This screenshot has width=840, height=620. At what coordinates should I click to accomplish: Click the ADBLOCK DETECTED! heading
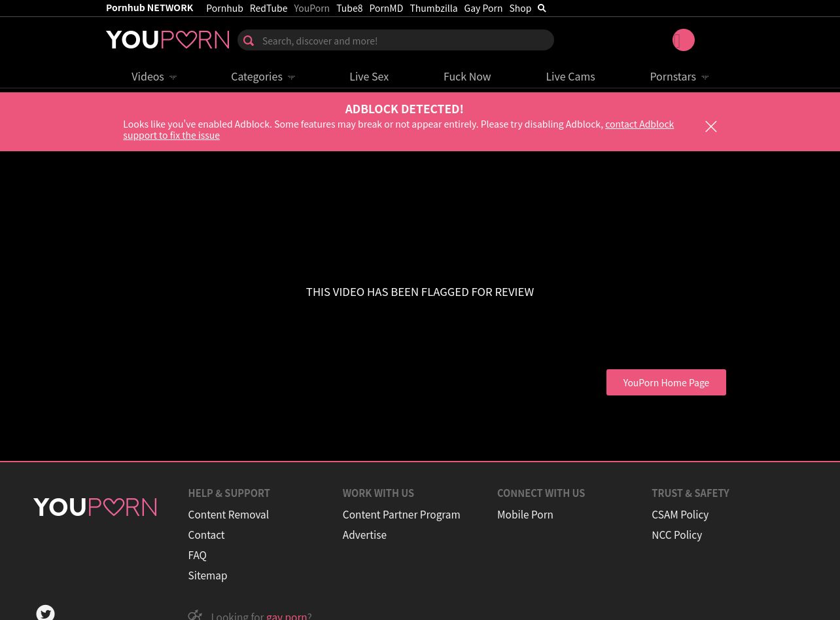[x=404, y=109]
